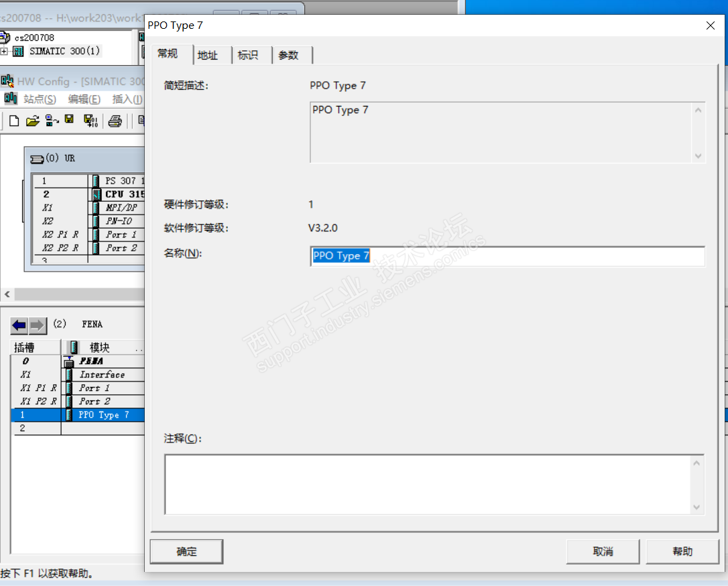The image size is (728, 586).
Task: Click the 插槽 column header
Action: tap(36, 347)
